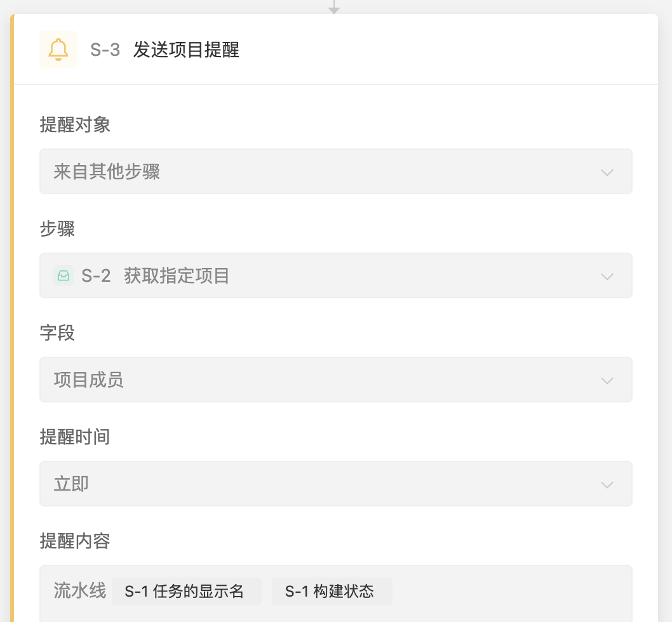
Task: Click the 提醒时间 field label
Action: click(x=74, y=437)
